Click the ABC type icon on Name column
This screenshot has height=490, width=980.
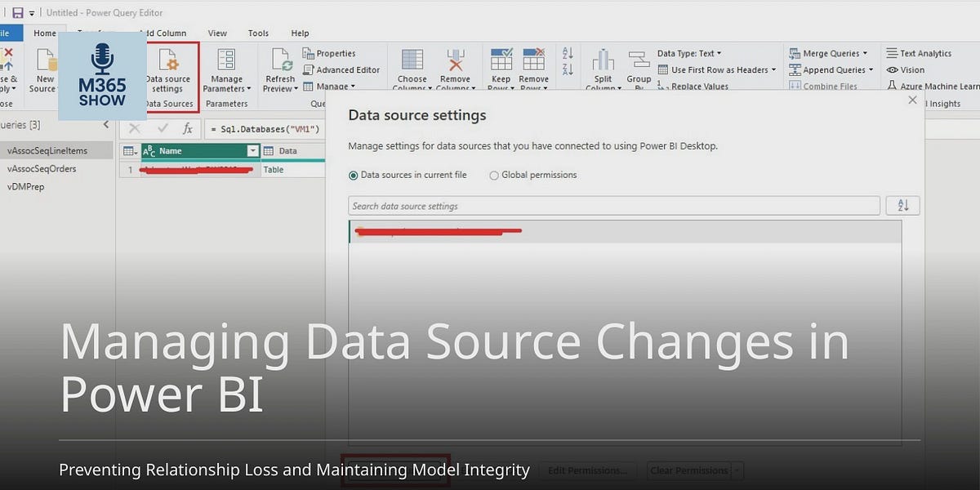[149, 151]
